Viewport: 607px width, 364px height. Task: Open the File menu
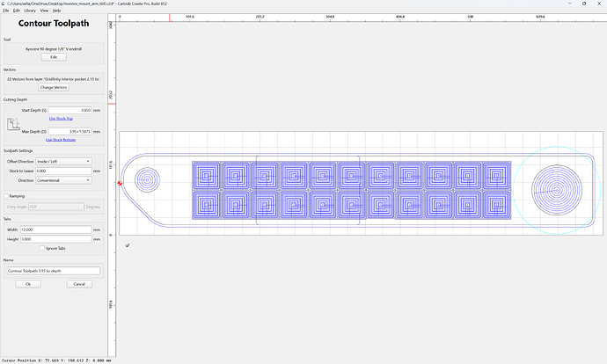[6, 11]
